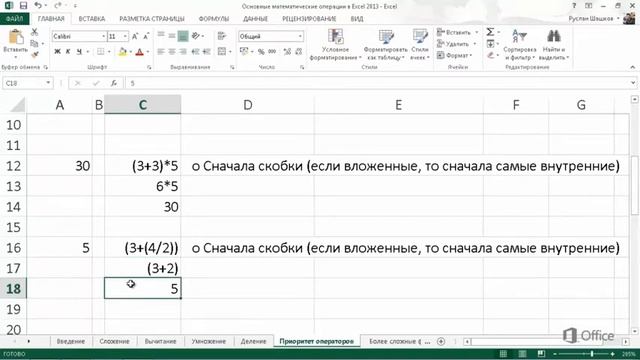Click the Copy icon in clipboard group
Screen dimensions: 640x360
click(x=34, y=43)
